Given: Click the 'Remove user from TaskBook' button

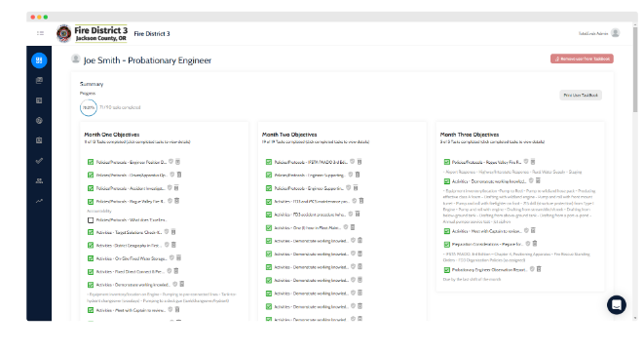Looking at the screenshot, I should click(582, 59).
